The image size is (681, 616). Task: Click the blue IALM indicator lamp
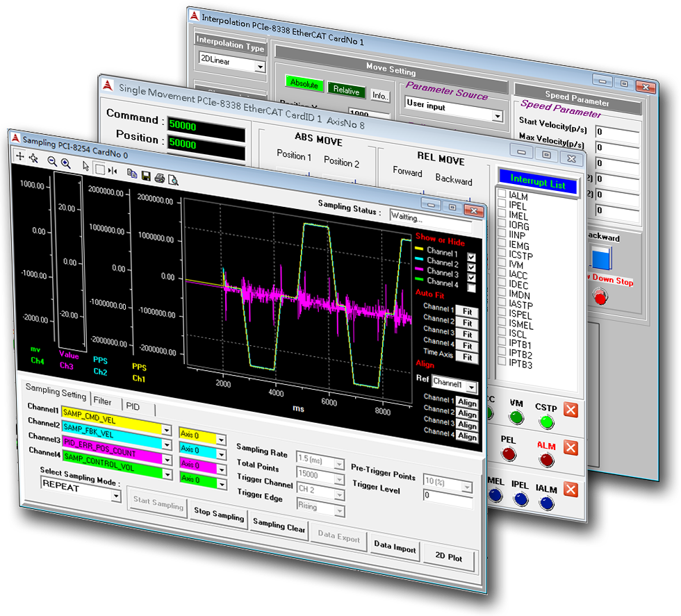[x=547, y=503]
